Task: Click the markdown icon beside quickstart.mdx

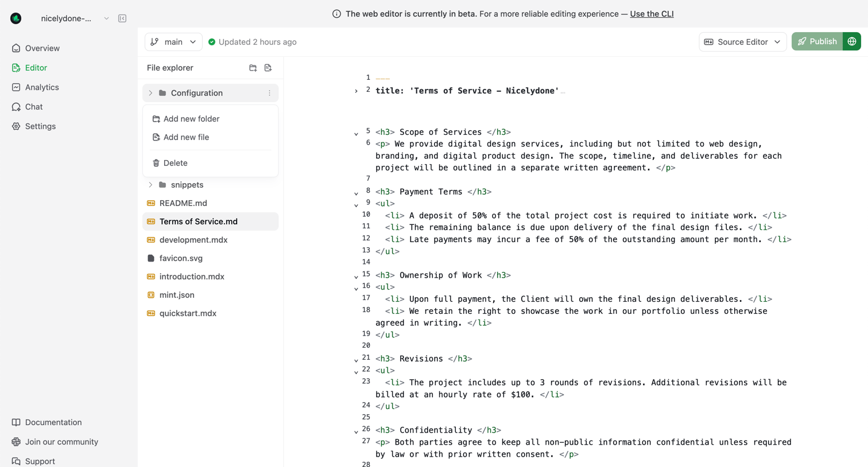Action: [151, 313]
